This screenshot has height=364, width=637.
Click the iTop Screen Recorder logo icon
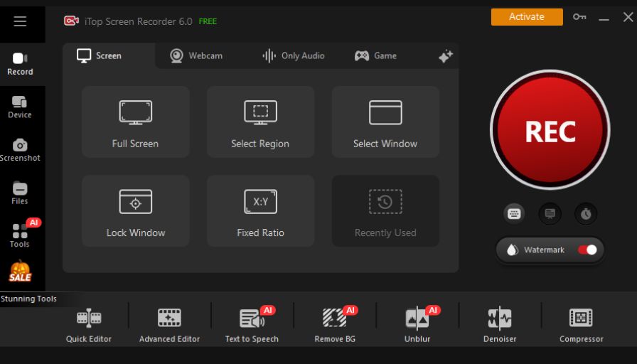click(x=72, y=21)
